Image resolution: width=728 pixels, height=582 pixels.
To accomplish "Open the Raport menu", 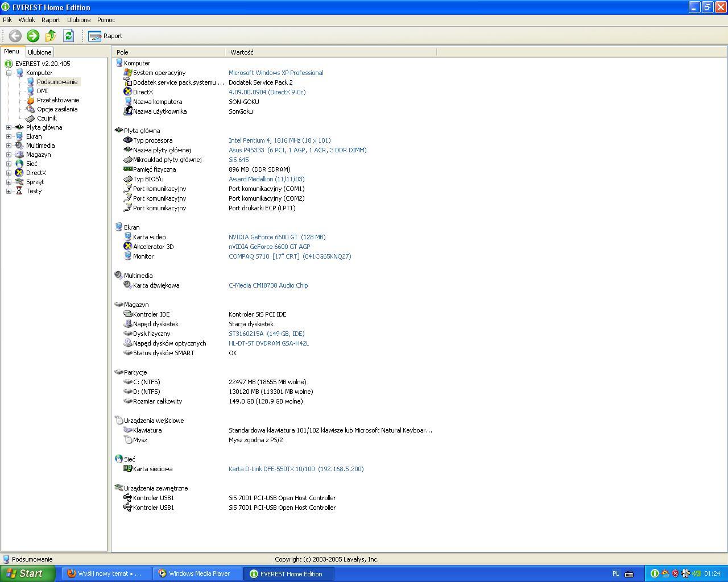I will click(x=51, y=20).
